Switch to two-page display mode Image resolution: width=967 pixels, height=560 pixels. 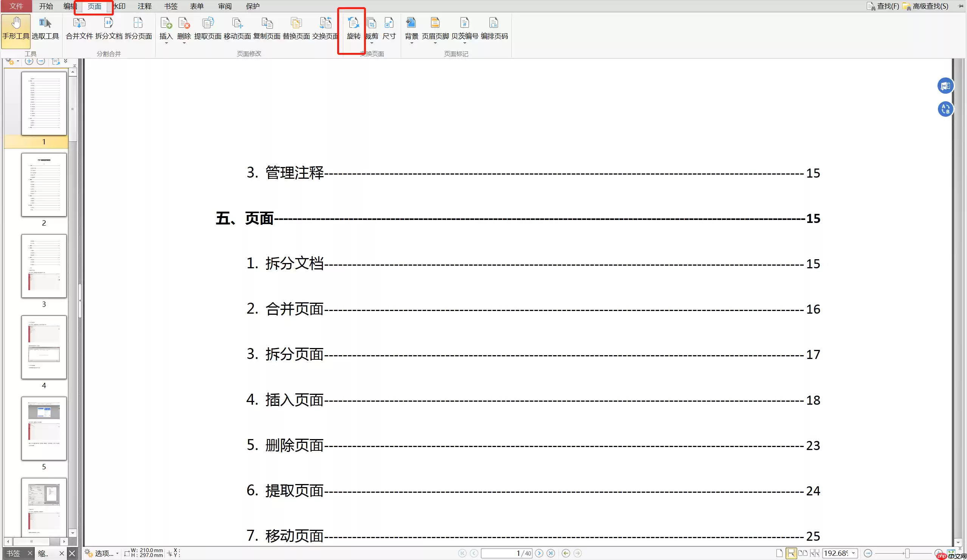(804, 553)
